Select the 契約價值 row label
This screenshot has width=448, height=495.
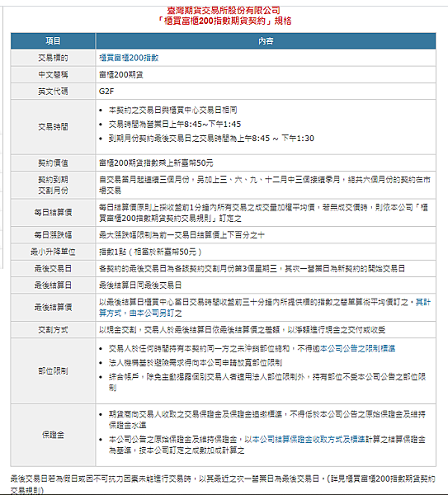(53, 163)
